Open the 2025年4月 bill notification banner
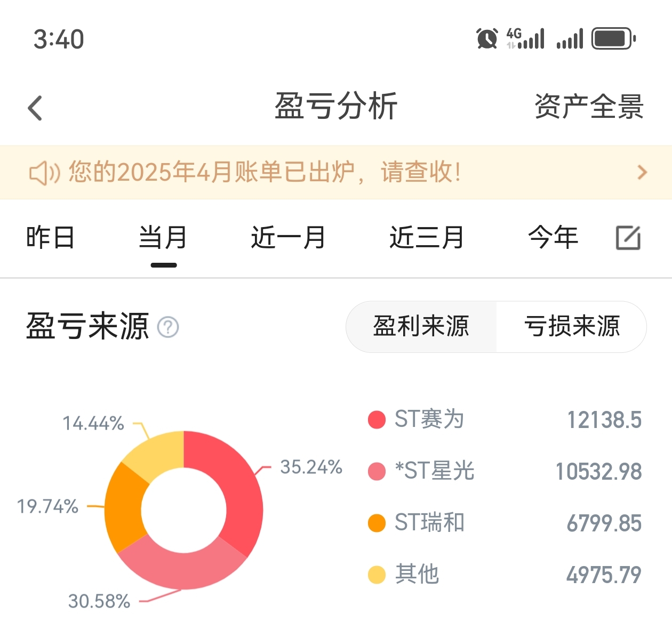The image size is (672, 638). 264,172
